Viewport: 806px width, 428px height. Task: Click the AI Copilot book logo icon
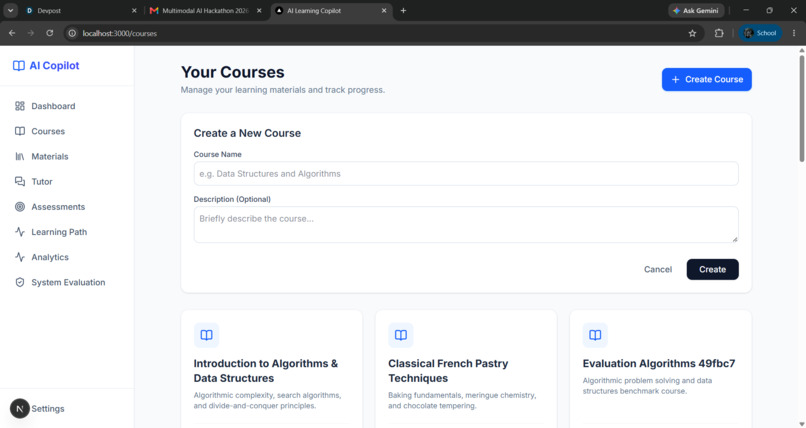[x=19, y=66]
